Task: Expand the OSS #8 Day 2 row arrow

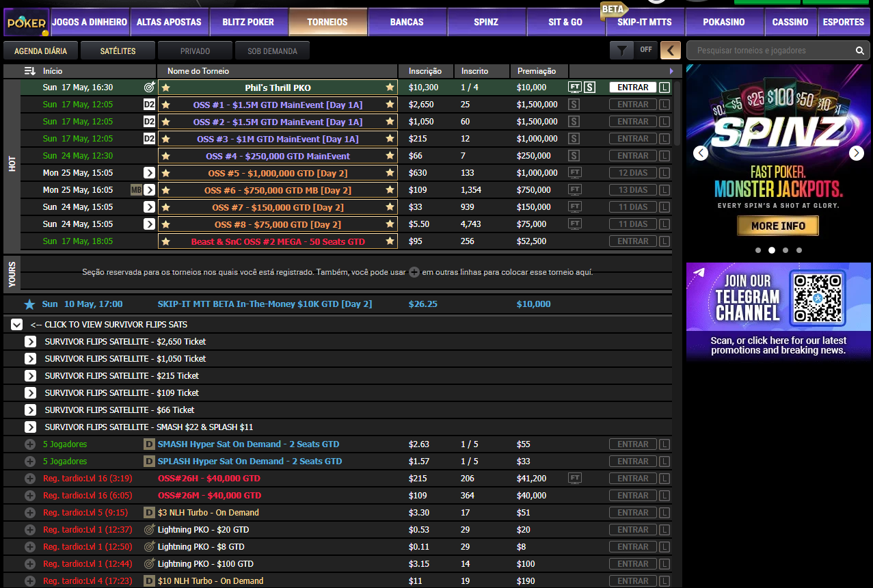Action: 149,224
